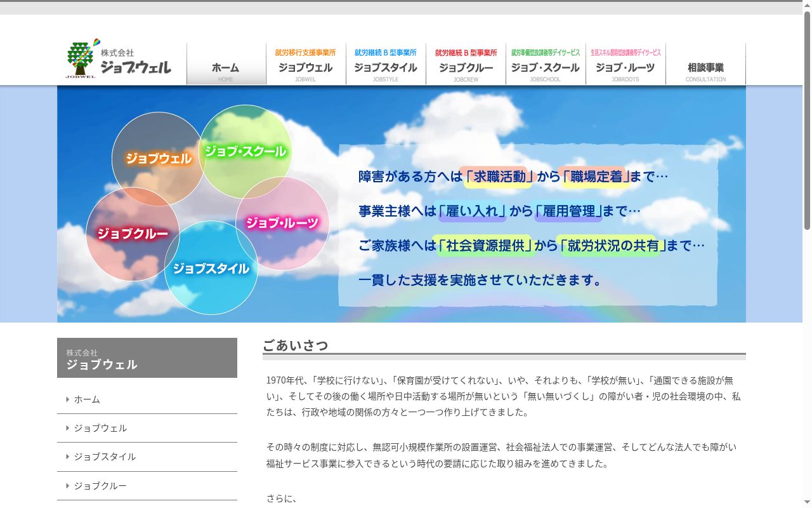This screenshot has height=508, width=812.
Task: Click the blue ジョブスタイル circle in banner
Action: pos(211,268)
